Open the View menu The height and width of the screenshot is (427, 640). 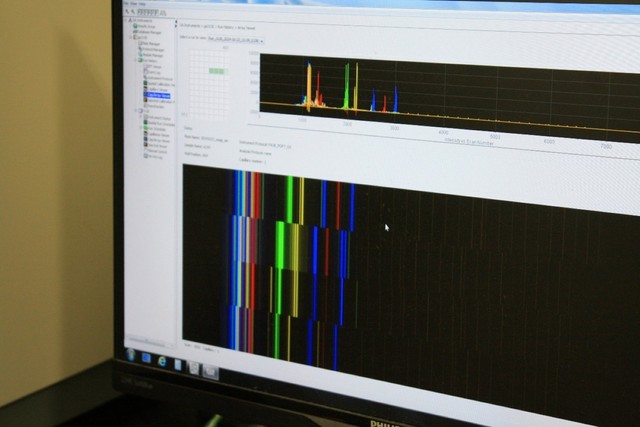(x=135, y=4)
